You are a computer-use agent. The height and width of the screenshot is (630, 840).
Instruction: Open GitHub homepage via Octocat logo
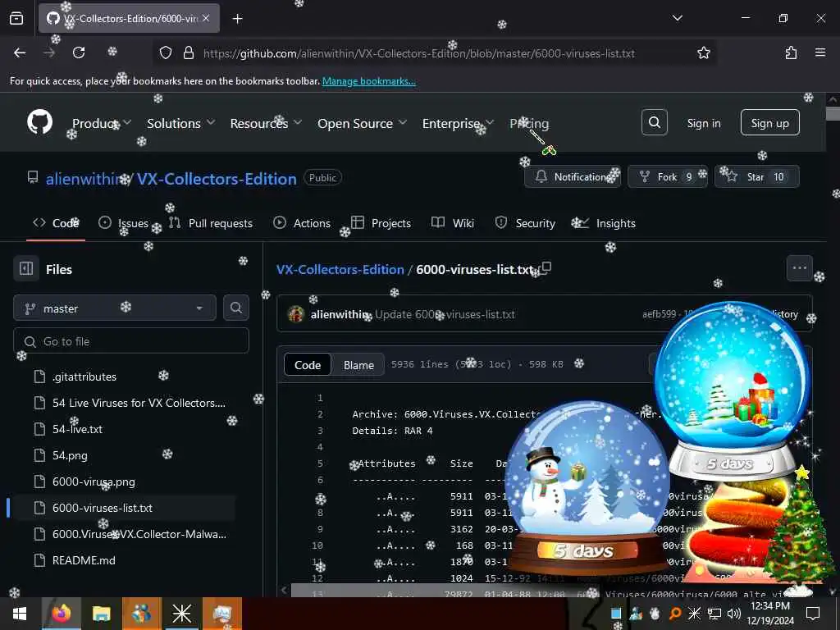point(39,122)
